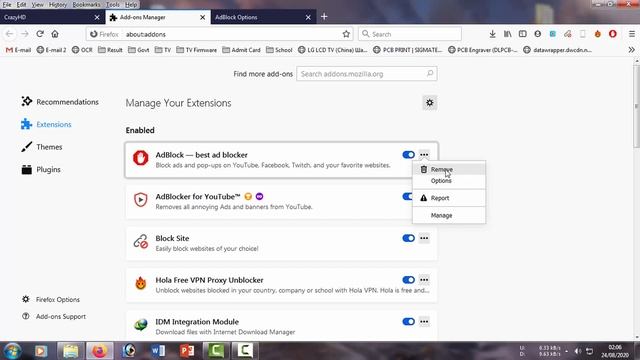Viewport: 640px width, 360px height.
Task: Open Plugins in the sidebar
Action: pyautogui.click(x=41, y=169)
